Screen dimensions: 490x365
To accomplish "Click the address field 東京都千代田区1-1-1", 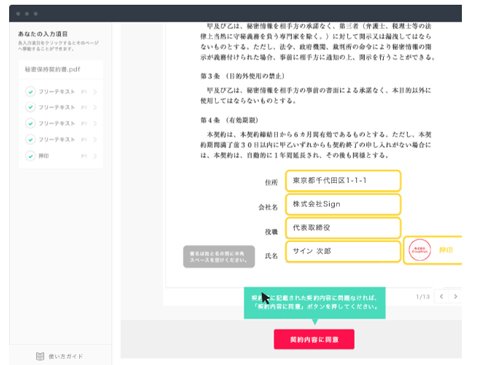I will tap(343, 181).
